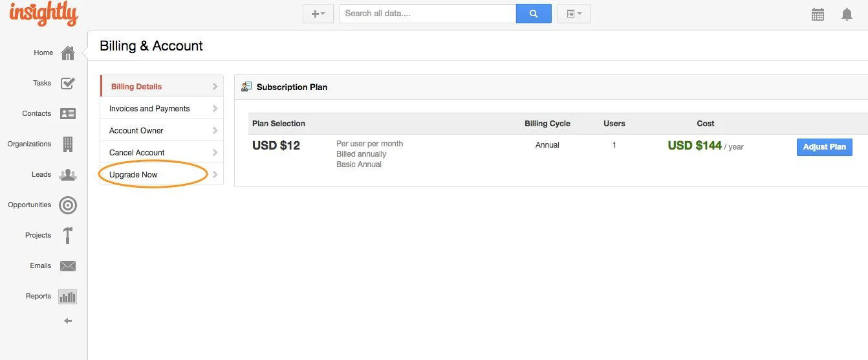Go to Home sidebar label
Image resolution: width=868 pixels, height=360 pixels.
tap(43, 53)
